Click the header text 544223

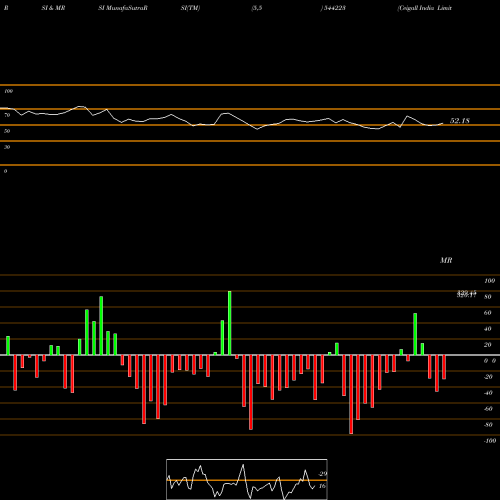(x=333, y=8)
